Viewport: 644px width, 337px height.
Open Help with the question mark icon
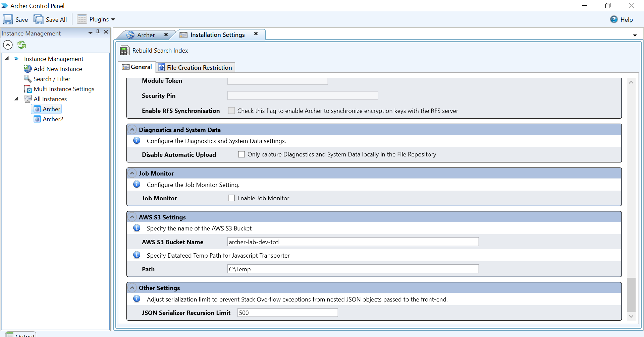(614, 19)
